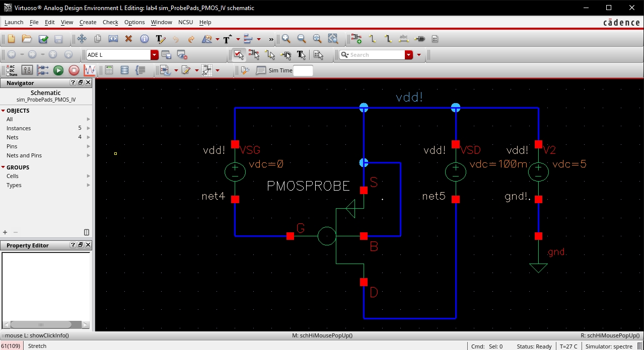
Task: Stop simulation with the red stop button
Action: click(74, 70)
